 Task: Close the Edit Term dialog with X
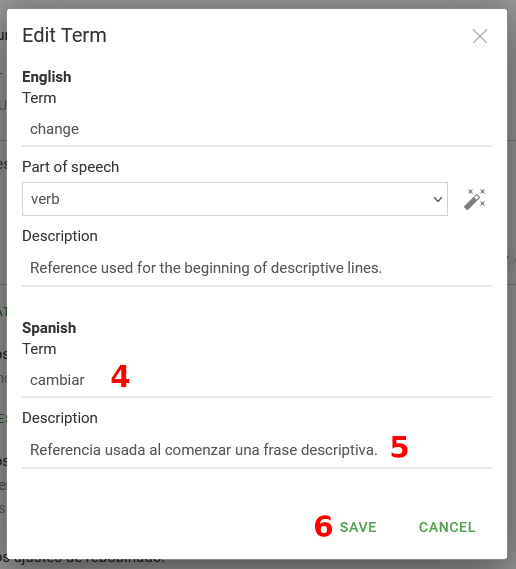tap(480, 36)
